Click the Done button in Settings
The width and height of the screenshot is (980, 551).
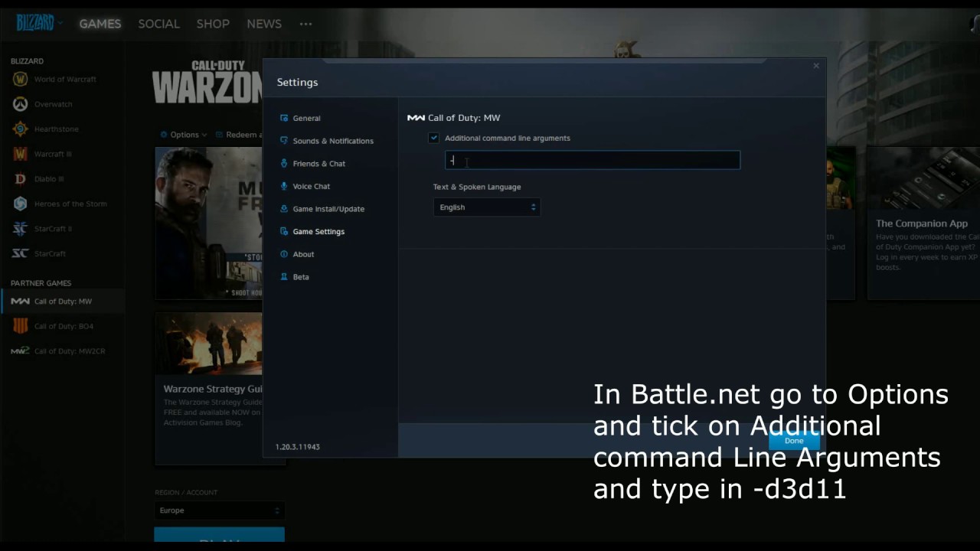point(794,441)
